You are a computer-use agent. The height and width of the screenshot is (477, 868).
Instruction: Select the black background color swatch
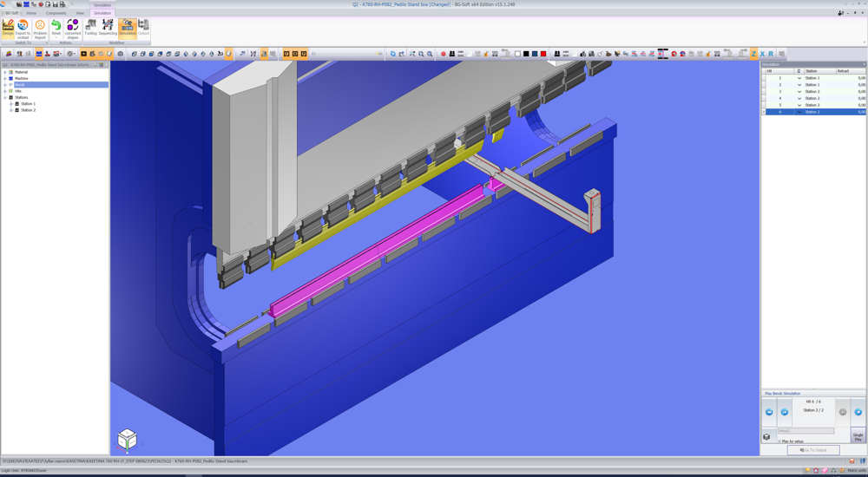coord(526,54)
